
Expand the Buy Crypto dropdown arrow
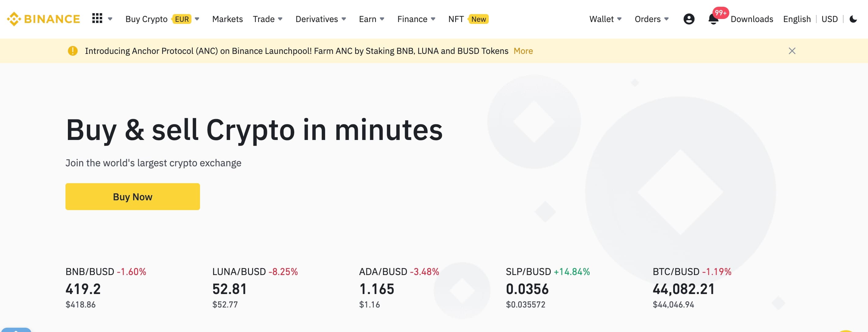197,19
